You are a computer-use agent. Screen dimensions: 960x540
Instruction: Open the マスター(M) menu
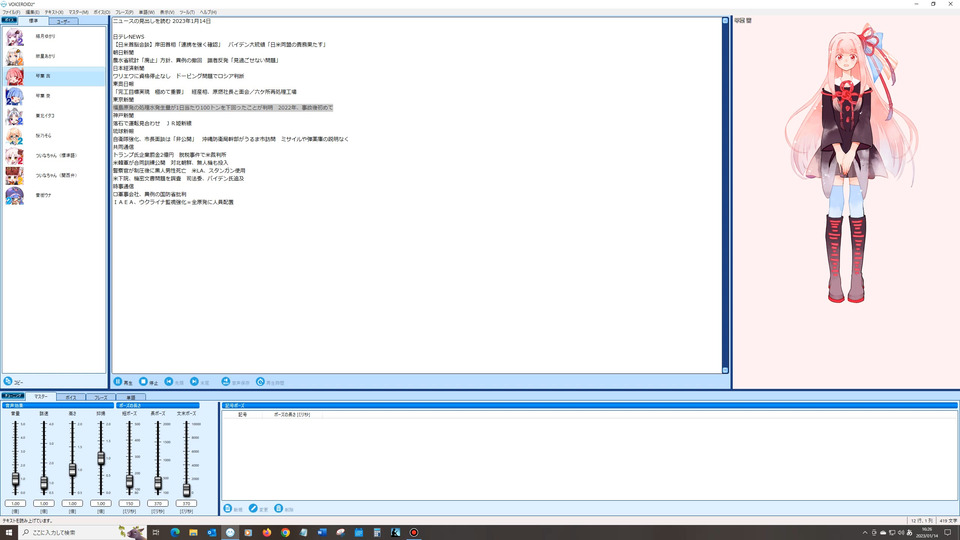point(78,12)
